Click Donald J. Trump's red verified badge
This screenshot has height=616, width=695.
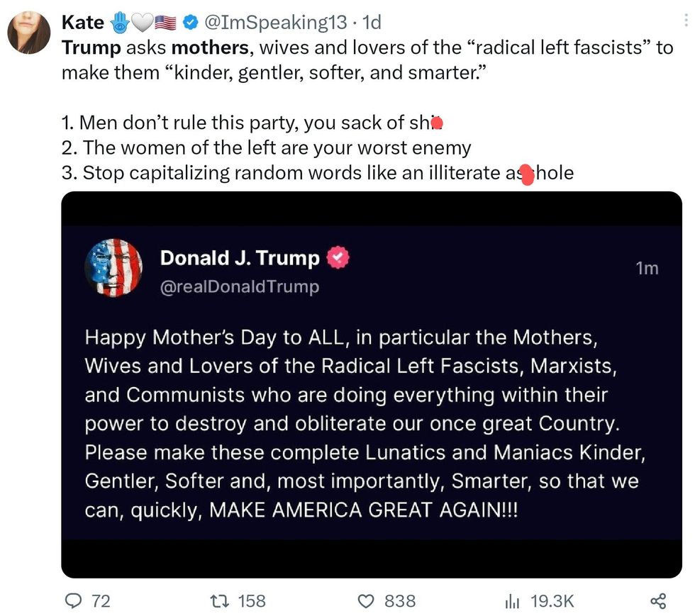click(338, 258)
